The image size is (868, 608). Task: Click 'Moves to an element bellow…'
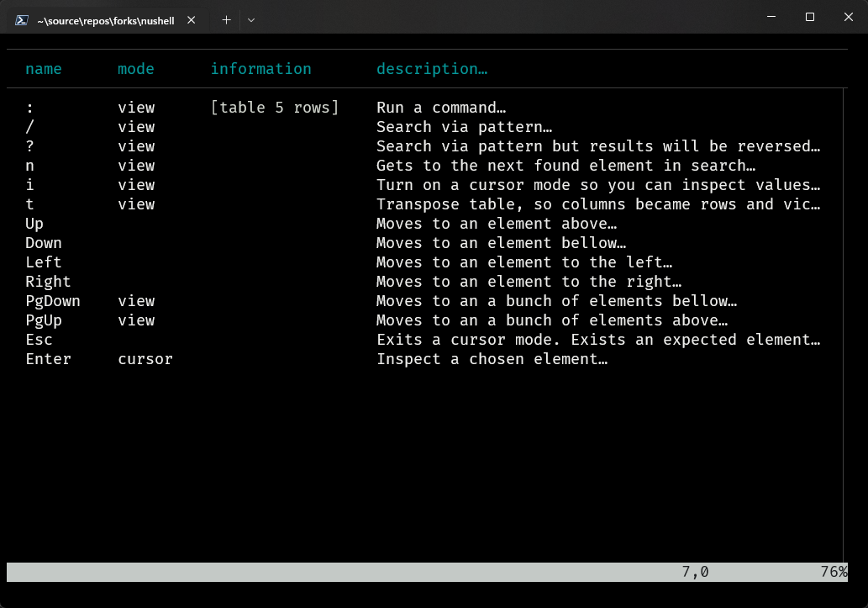501,243
